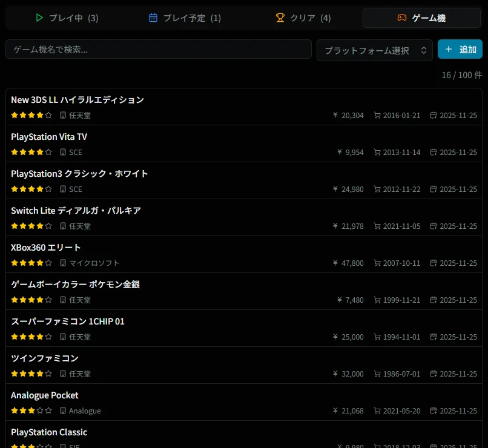Open the プレイ予定 (1) tab
The image size is (488, 448).
pyautogui.click(x=185, y=18)
